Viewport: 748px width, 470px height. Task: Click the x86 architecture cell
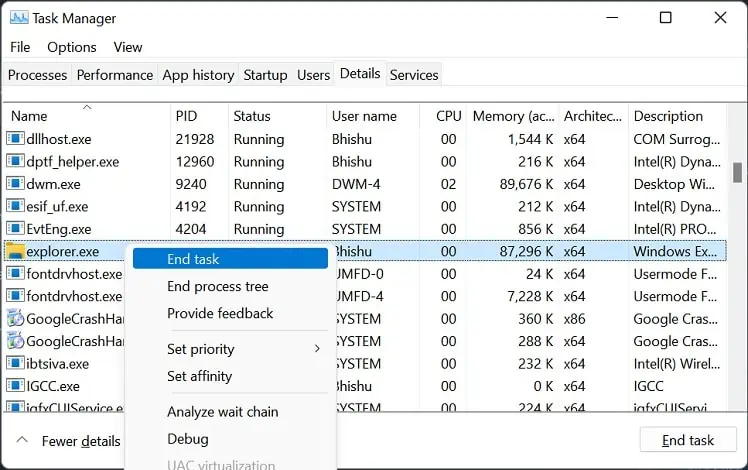(574, 318)
